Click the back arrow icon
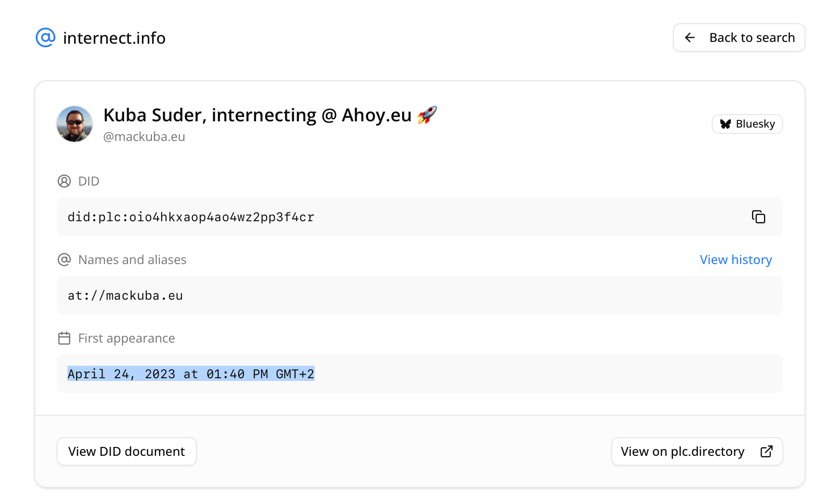This screenshot has height=504, width=830. point(690,37)
